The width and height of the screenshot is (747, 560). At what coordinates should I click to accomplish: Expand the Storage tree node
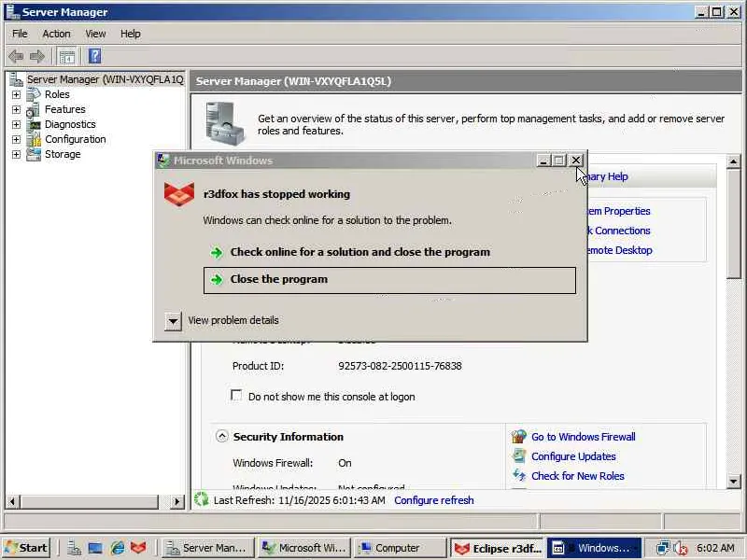(x=16, y=154)
